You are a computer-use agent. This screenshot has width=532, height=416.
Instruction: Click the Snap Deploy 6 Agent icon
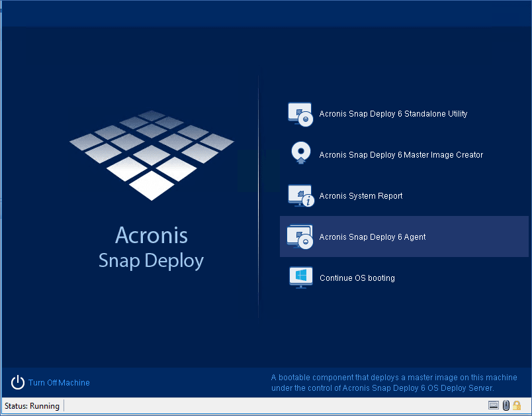click(x=300, y=236)
